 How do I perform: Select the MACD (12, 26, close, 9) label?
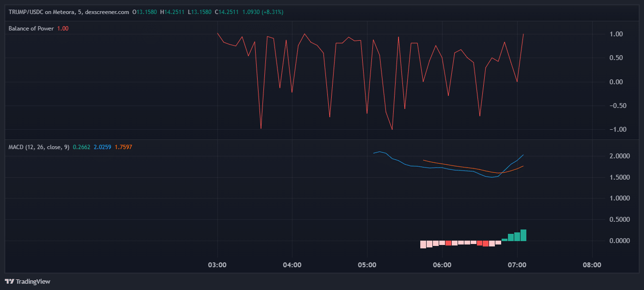click(39, 147)
